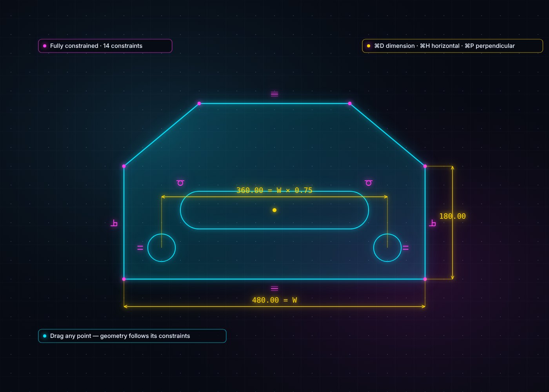
Task: Click the keyboard shortcuts hint pill starting with ⌘D dimension
Action: tap(453, 46)
